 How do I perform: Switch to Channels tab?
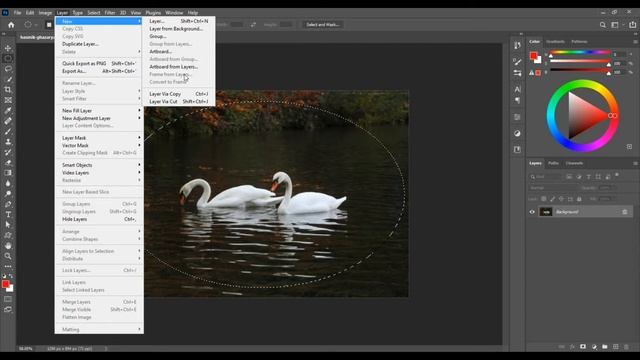574,163
